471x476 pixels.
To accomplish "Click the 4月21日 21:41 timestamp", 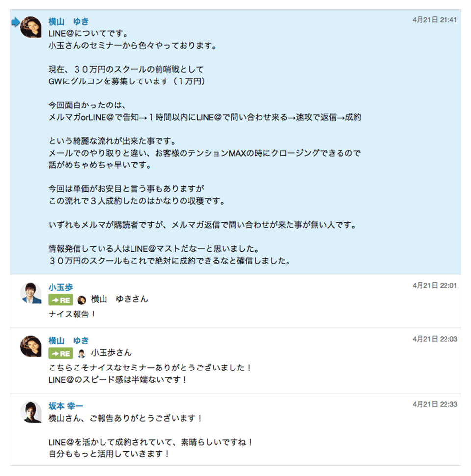I will pyautogui.click(x=435, y=20).
